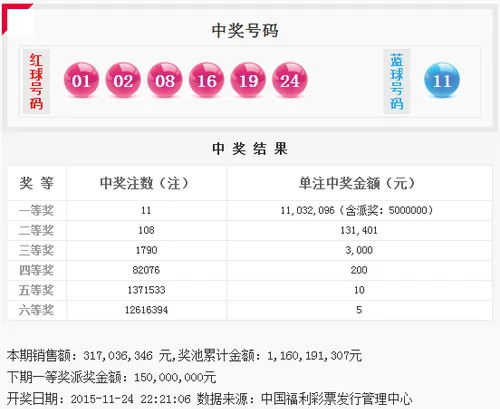Click the red ball numbered 08
The width and height of the screenshot is (500, 409).
coord(165,80)
